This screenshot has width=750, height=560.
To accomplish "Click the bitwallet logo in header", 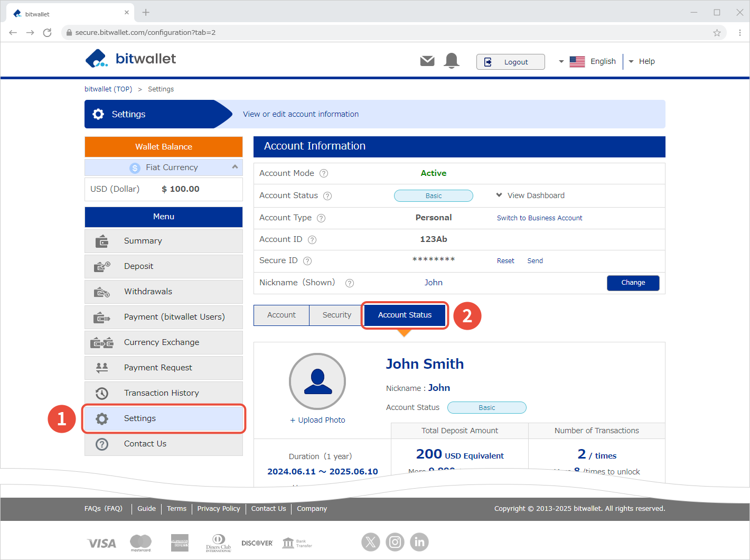I will click(130, 59).
